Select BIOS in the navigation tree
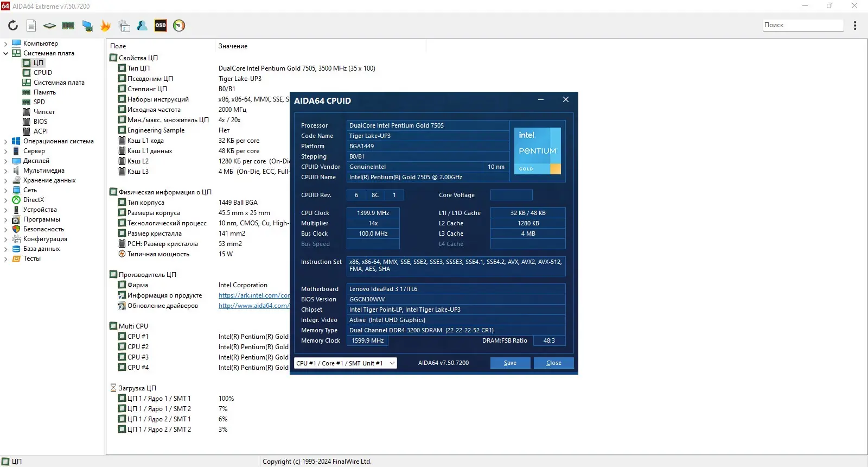This screenshot has height=467, width=868. tap(40, 122)
